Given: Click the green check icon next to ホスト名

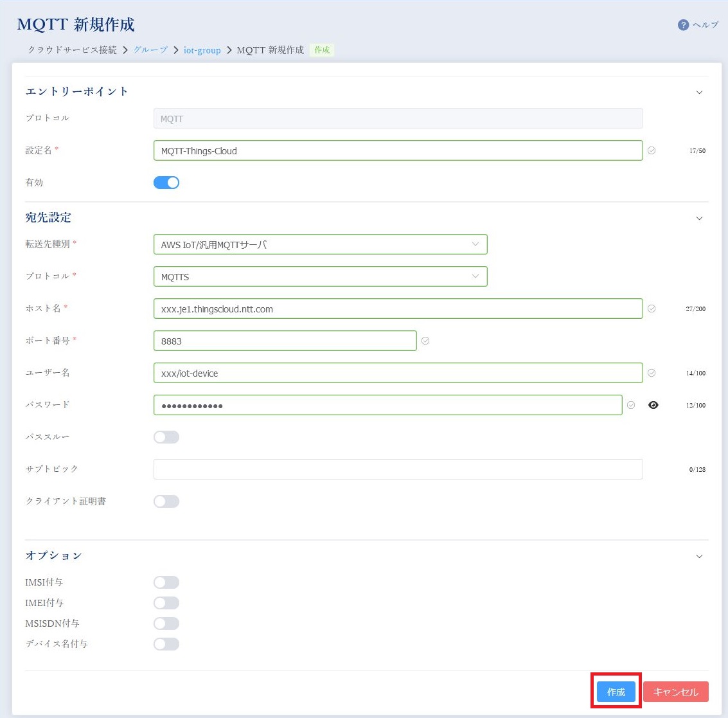Looking at the screenshot, I should pos(651,309).
